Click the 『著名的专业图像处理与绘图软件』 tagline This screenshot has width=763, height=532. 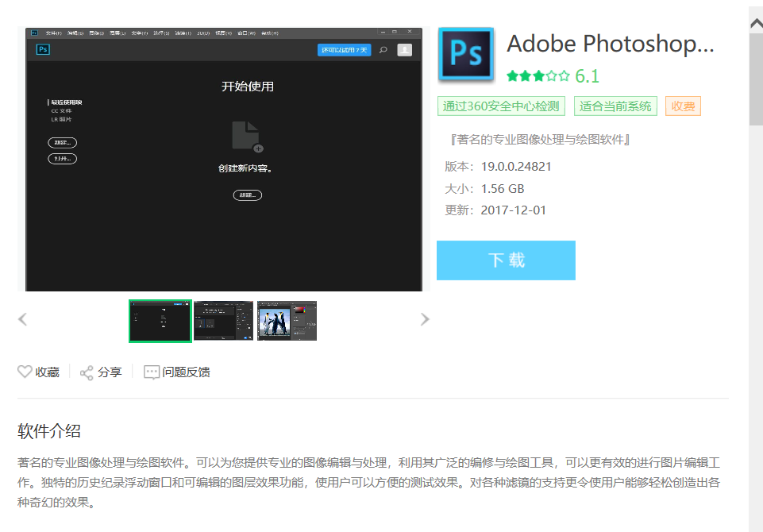tap(540, 140)
